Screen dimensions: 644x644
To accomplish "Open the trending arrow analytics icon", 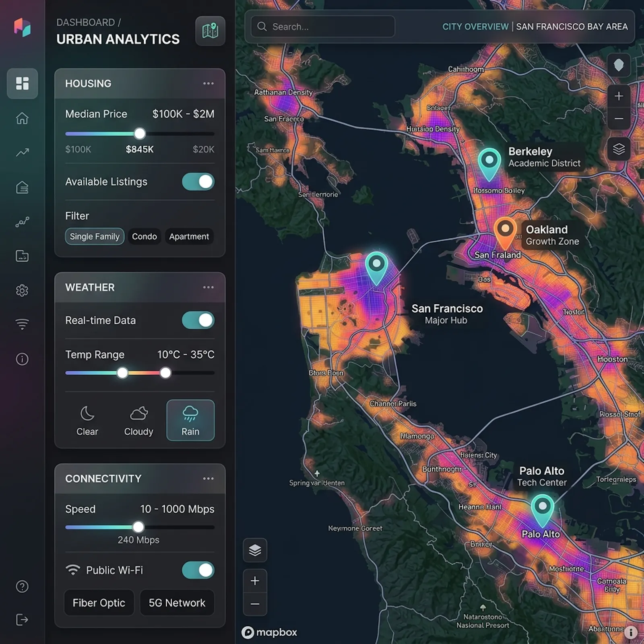I will pyautogui.click(x=22, y=153).
